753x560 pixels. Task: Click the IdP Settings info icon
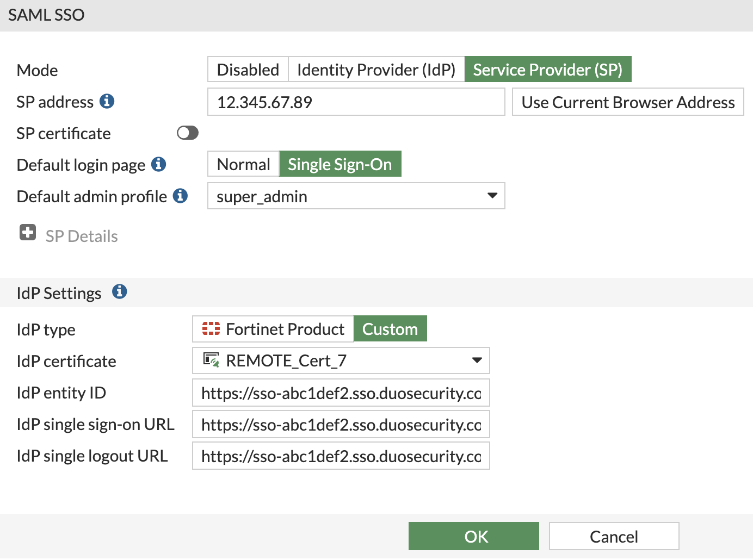[120, 291]
